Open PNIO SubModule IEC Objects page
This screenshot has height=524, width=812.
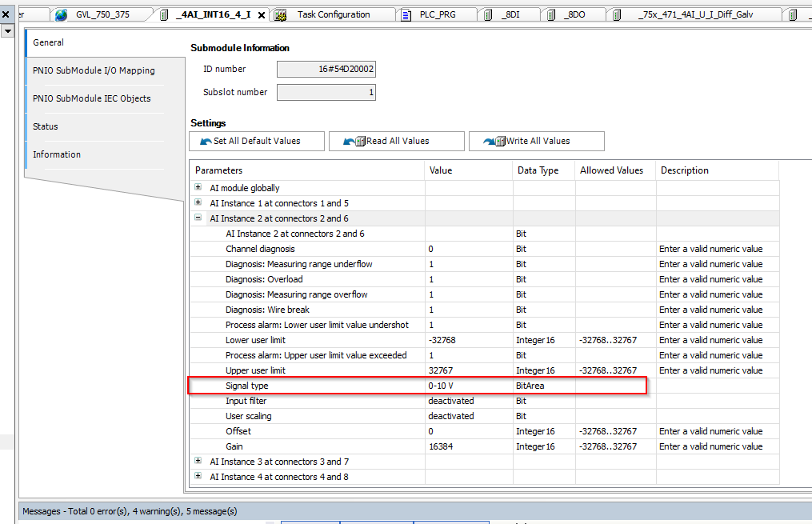click(x=92, y=98)
